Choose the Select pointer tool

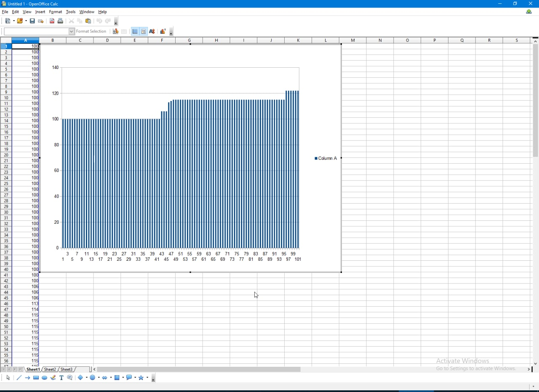pyautogui.click(x=8, y=378)
